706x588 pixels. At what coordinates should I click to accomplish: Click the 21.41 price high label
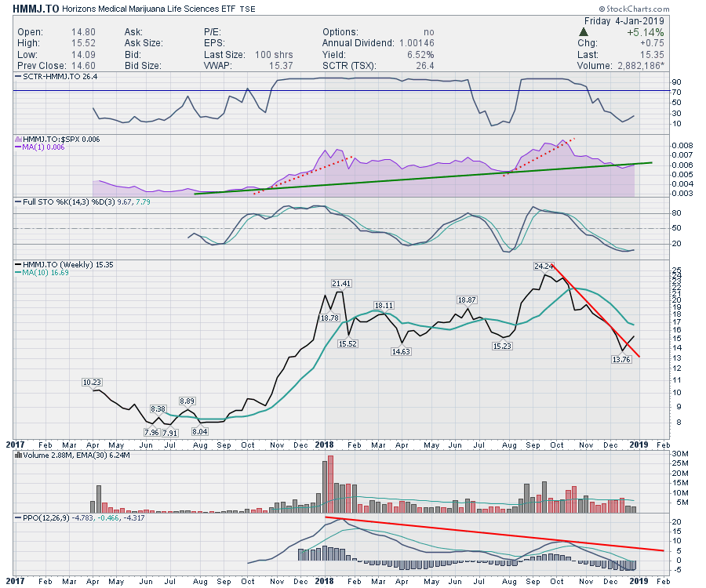340,283
